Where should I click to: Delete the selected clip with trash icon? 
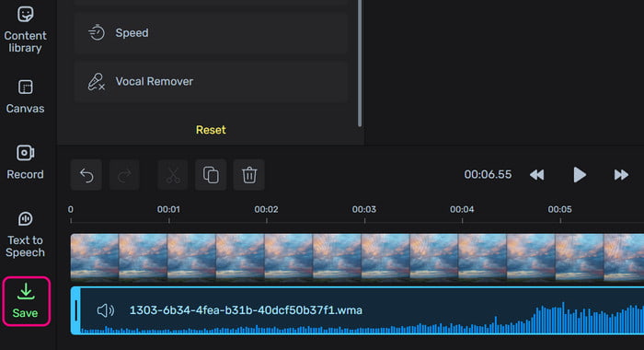[249, 175]
